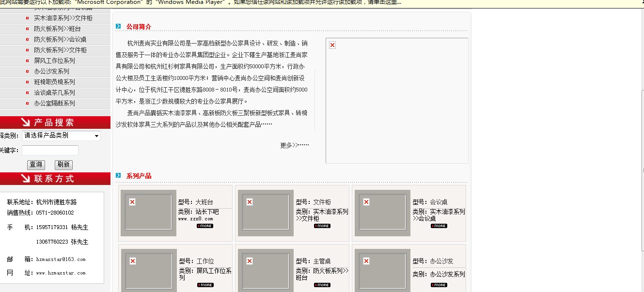Focus the 关键字 keyword search field
The width and height of the screenshot is (644, 292).
point(50,150)
